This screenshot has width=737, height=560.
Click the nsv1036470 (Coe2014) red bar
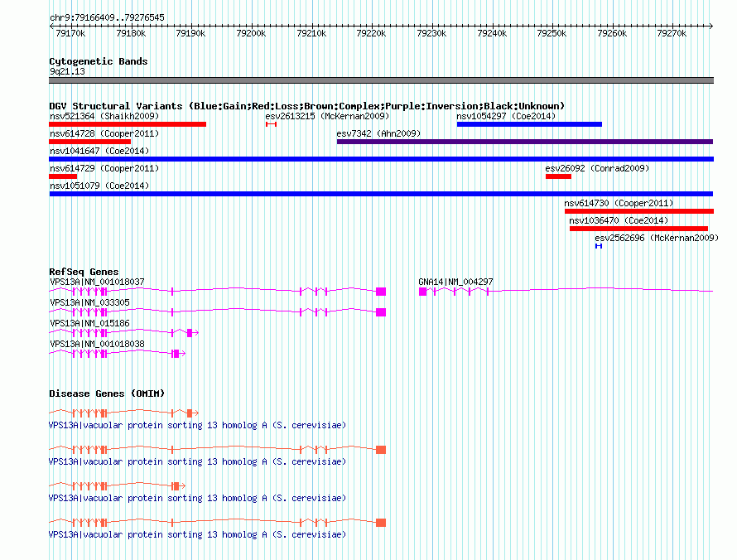[x=638, y=229]
